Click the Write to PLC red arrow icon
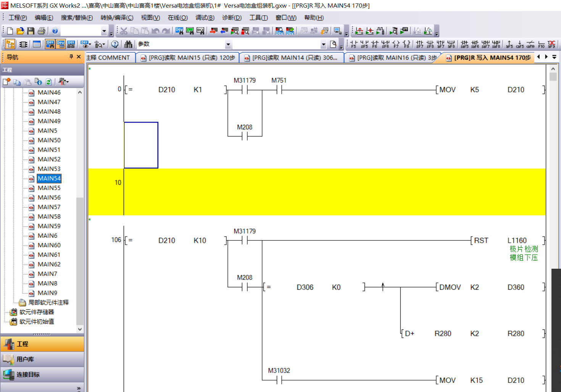 (x=214, y=31)
